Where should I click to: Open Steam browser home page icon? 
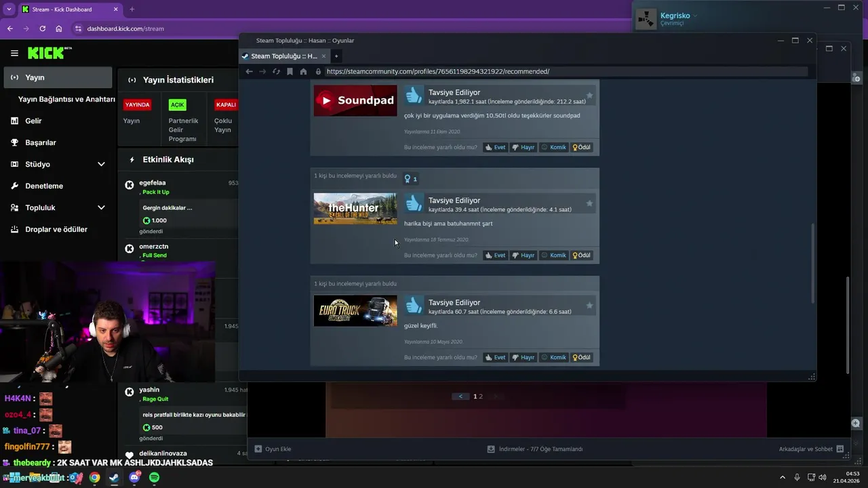(x=303, y=71)
